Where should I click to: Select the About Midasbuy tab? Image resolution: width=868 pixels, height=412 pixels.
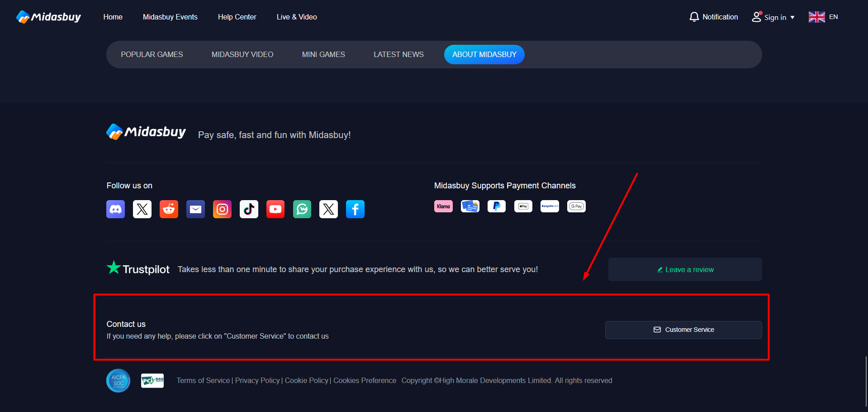point(484,54)
